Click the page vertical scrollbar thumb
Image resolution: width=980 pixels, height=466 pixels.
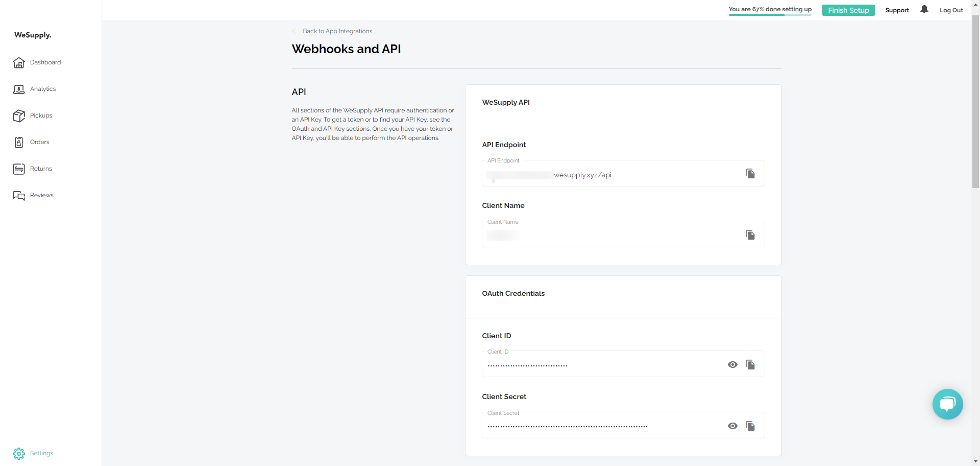click(975, 102)
